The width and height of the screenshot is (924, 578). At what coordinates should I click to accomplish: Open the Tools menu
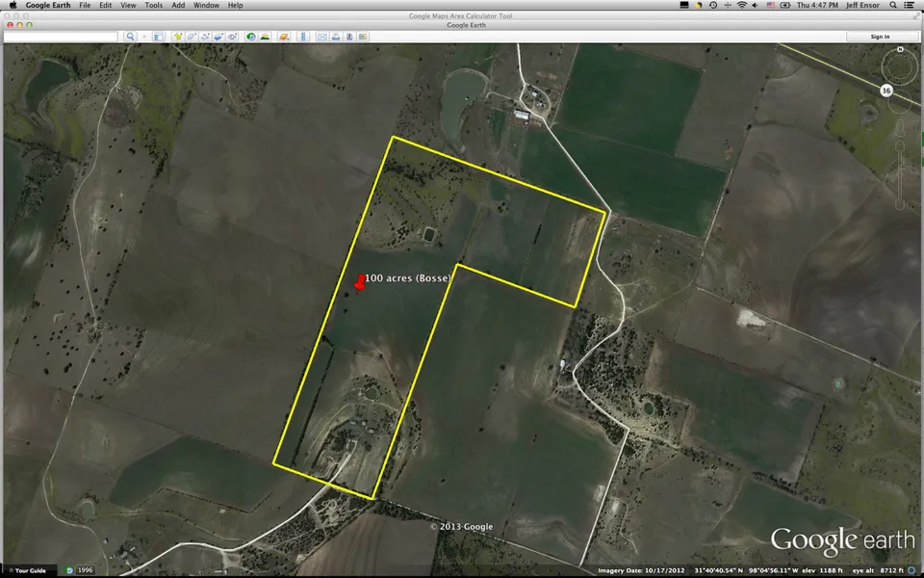tap(153, 5)
